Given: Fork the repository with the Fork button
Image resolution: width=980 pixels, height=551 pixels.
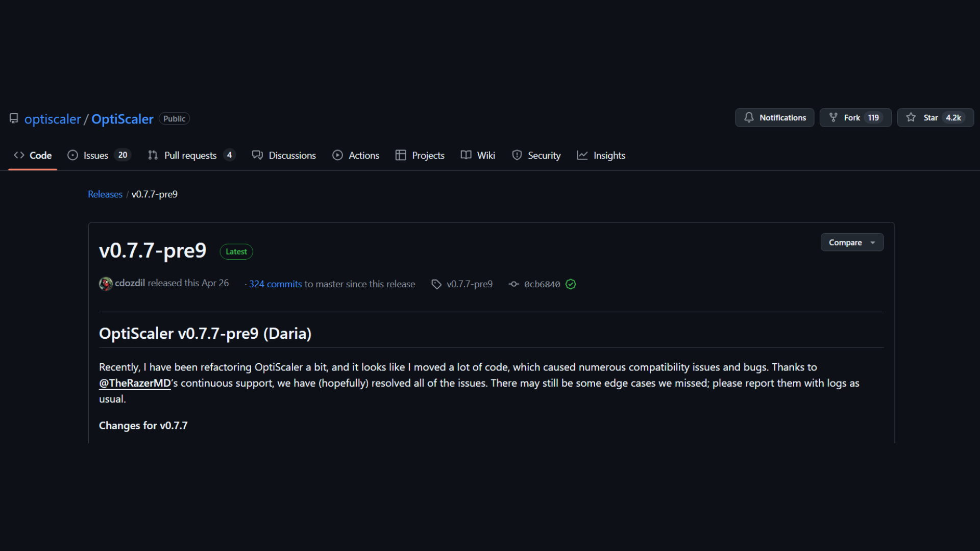Looking at the screenshot, I should click(x=855, y=117).
